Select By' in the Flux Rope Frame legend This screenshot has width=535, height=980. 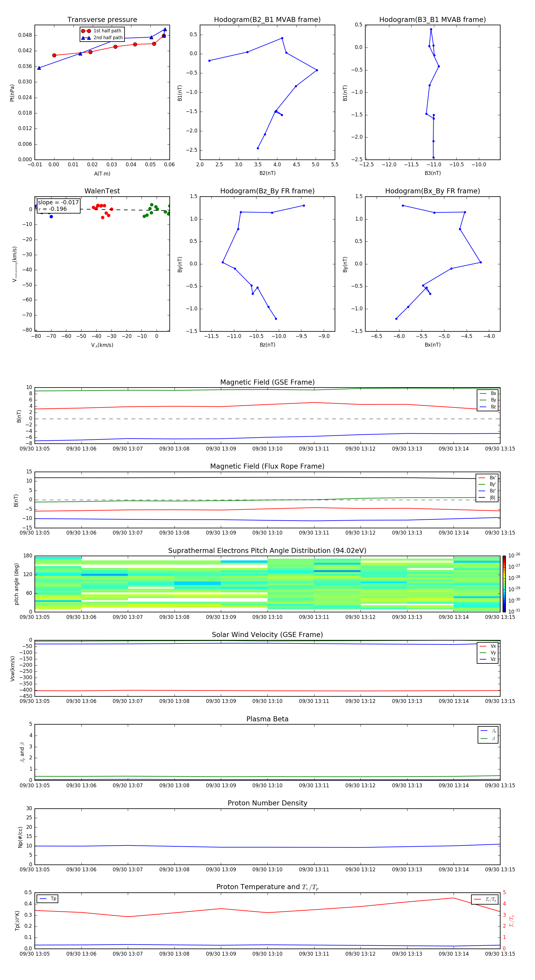[x=487, y=485]
